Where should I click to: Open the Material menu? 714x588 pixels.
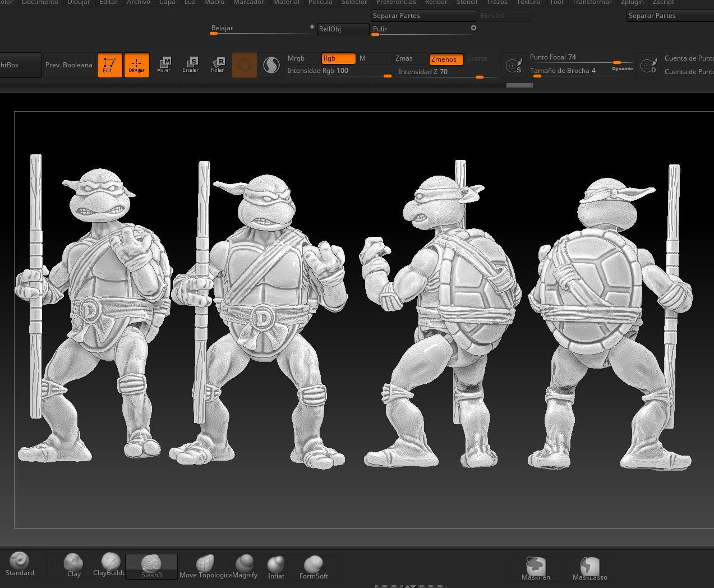[286, 3]
